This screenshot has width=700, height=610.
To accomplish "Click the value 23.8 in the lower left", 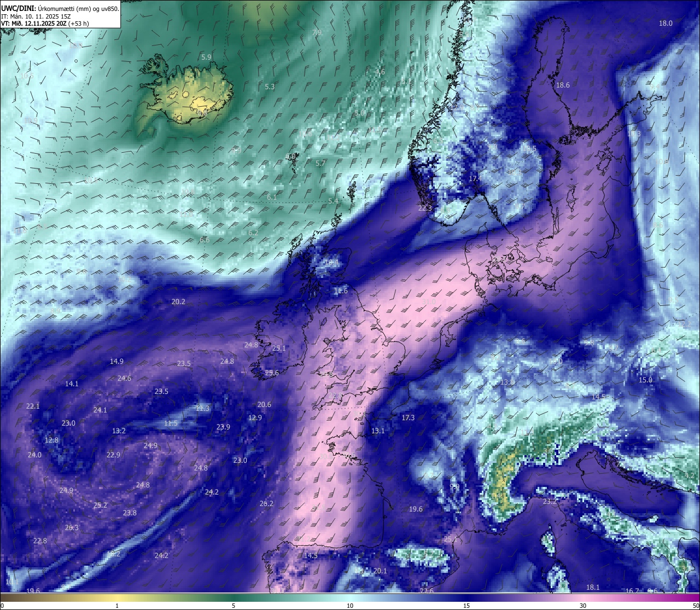I will click(130, 513).
